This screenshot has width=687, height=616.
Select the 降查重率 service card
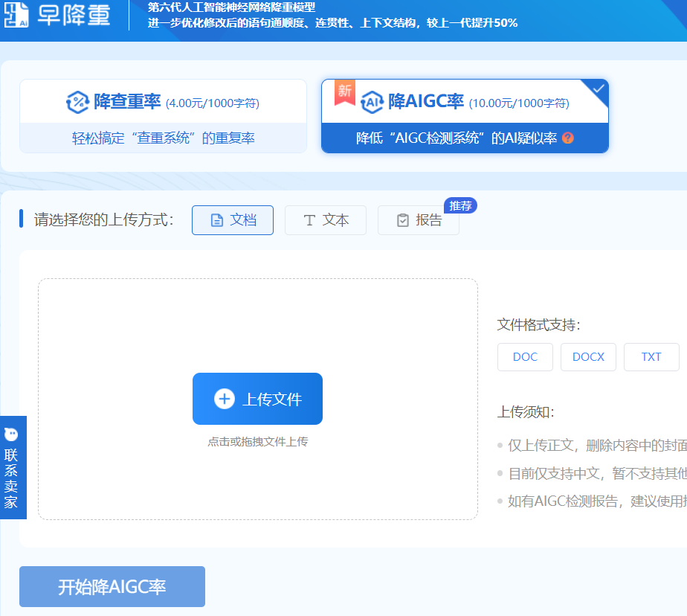point(163,116)
